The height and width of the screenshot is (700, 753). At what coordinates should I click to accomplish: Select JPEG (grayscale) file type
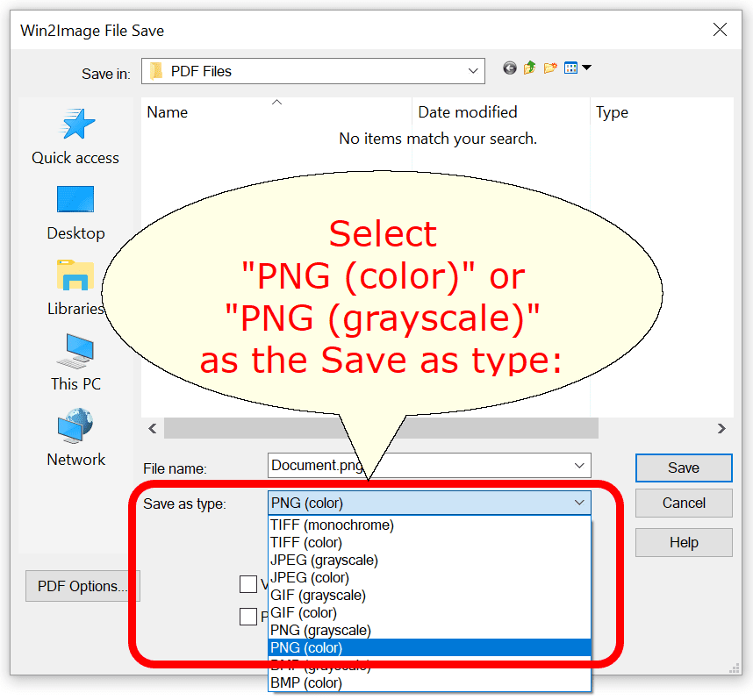tap(429, 560)
